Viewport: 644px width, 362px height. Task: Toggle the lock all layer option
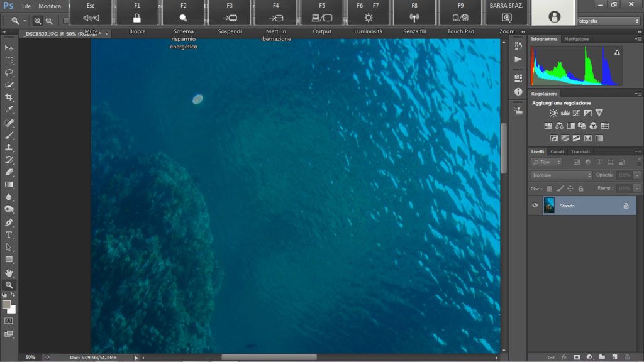pyautogui.click(x=580, y=189)
